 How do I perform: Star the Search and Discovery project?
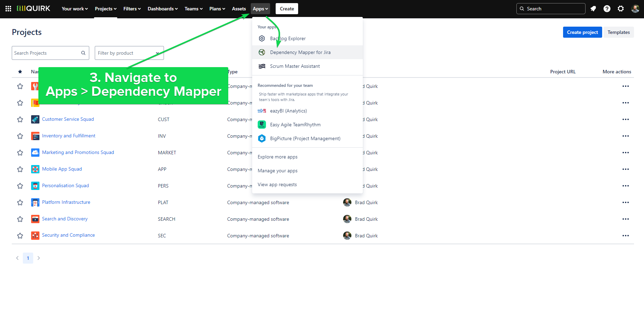point(20,219)
